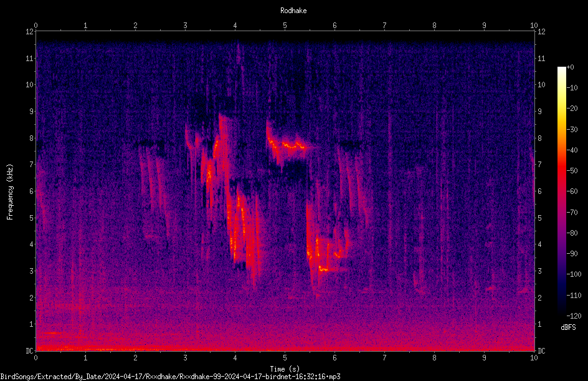The height and width of the screenshot is (381, 588).
Task: Click the Rodhake title at top
Action: 293,11
